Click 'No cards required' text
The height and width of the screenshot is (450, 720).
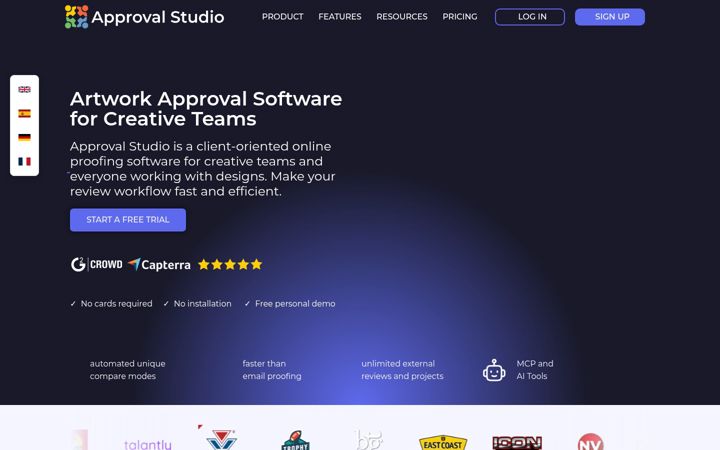[116, 304]
